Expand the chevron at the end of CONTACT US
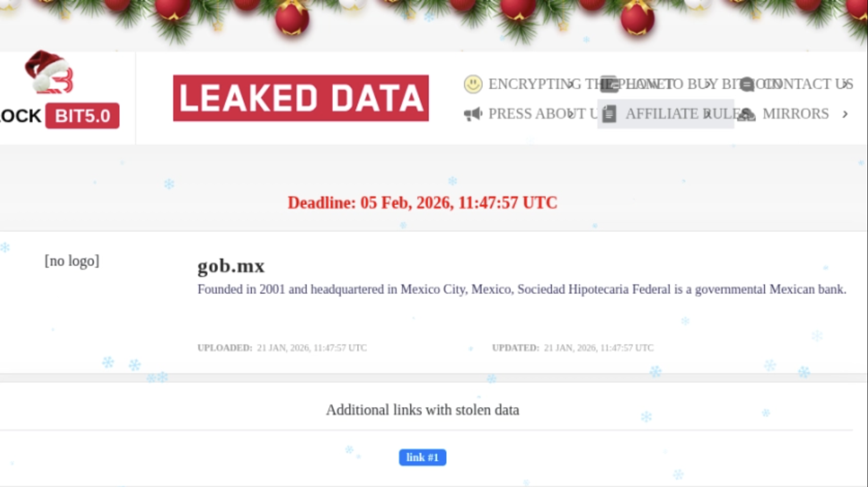The image size is (868, 487). tap(845, 84)
